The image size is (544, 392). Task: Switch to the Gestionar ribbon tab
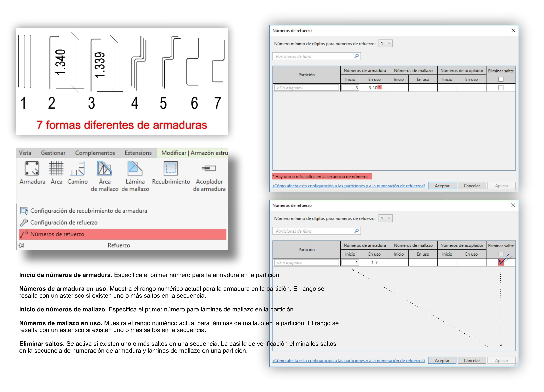[53, 153]
